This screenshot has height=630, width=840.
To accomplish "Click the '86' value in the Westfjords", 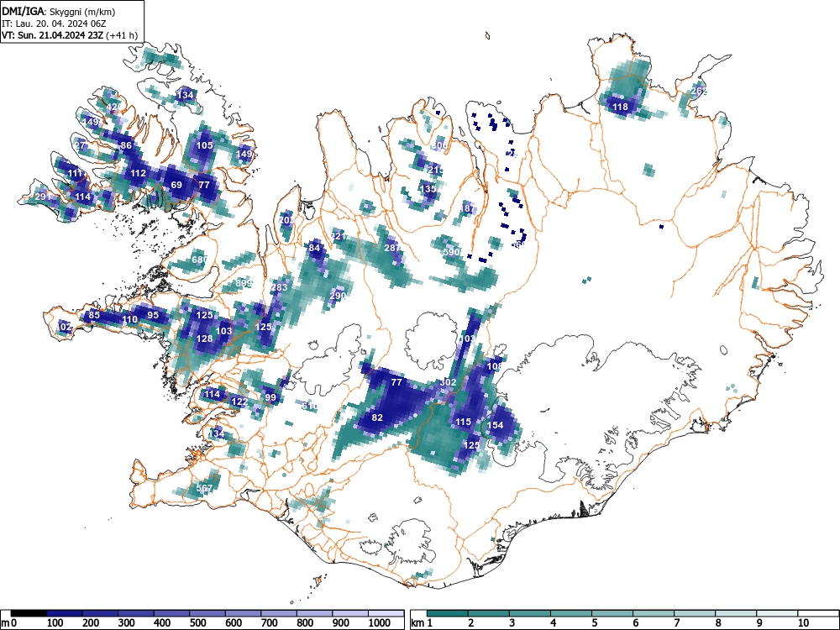I will pos(126,145).
